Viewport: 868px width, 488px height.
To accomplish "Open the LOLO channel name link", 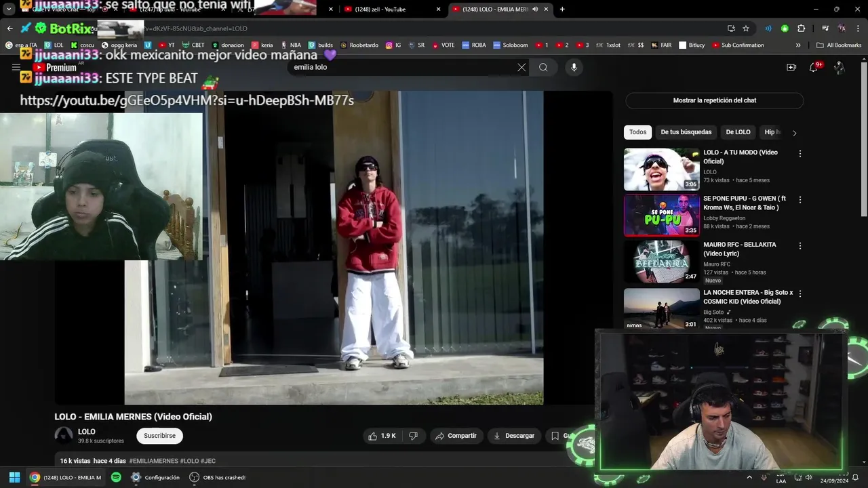I will 87,432.
